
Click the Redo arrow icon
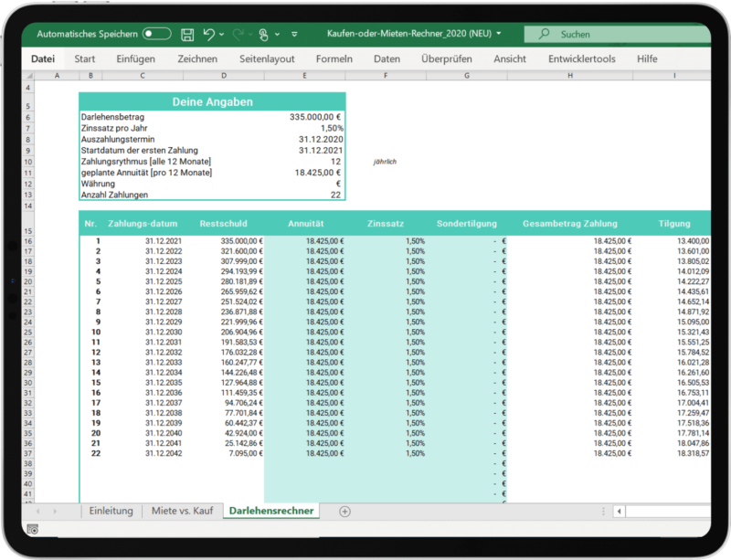(x=239, y=35)
